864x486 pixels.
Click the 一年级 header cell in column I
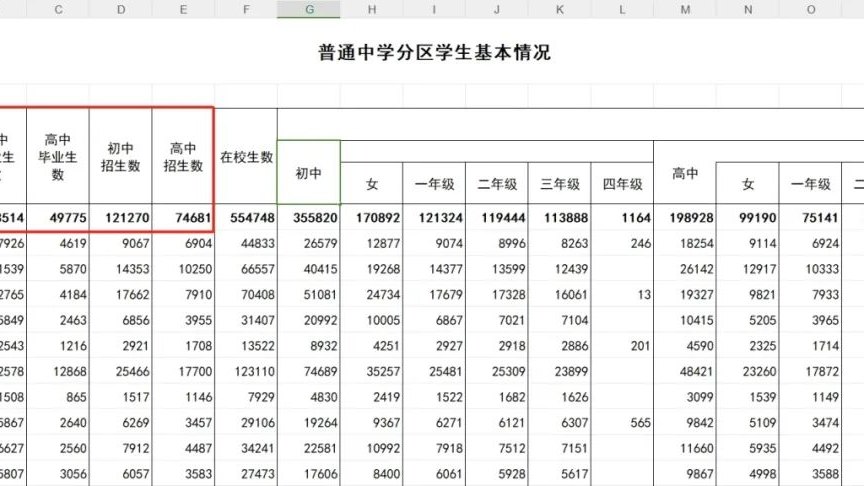click(x=435, y=183)
